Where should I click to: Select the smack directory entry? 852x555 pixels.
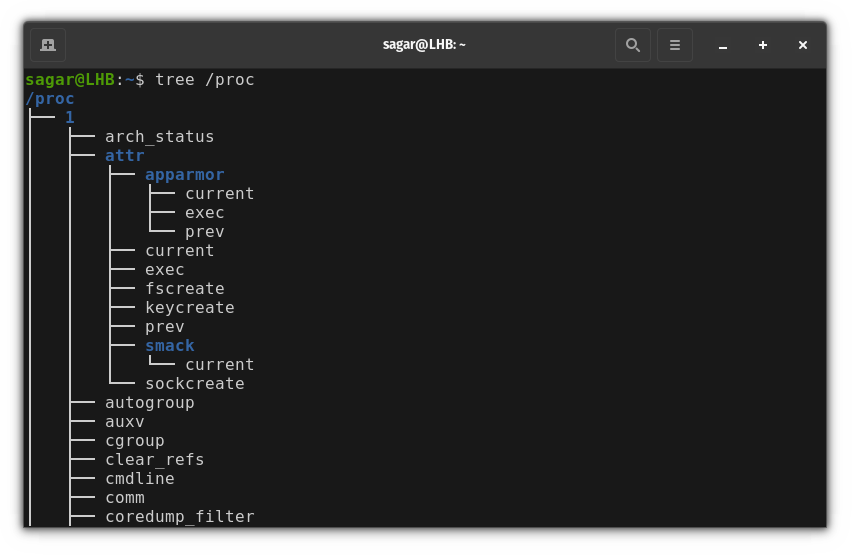tap(170, 346)
